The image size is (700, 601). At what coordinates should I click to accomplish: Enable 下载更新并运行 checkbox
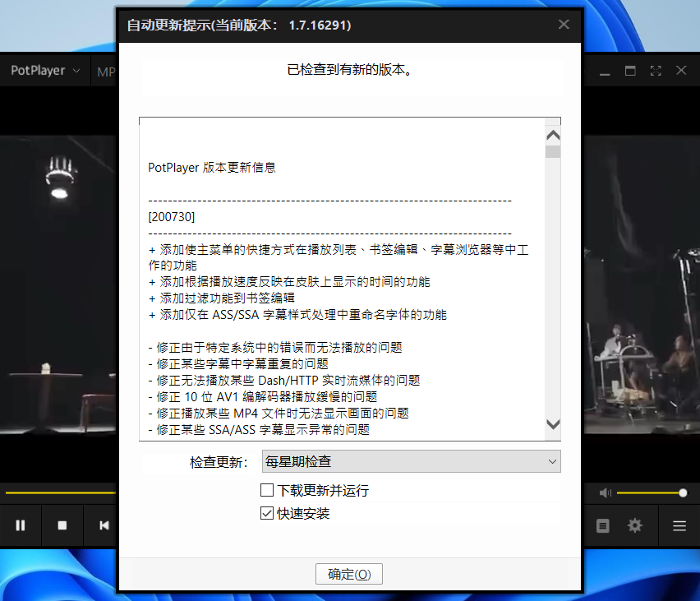267,490
